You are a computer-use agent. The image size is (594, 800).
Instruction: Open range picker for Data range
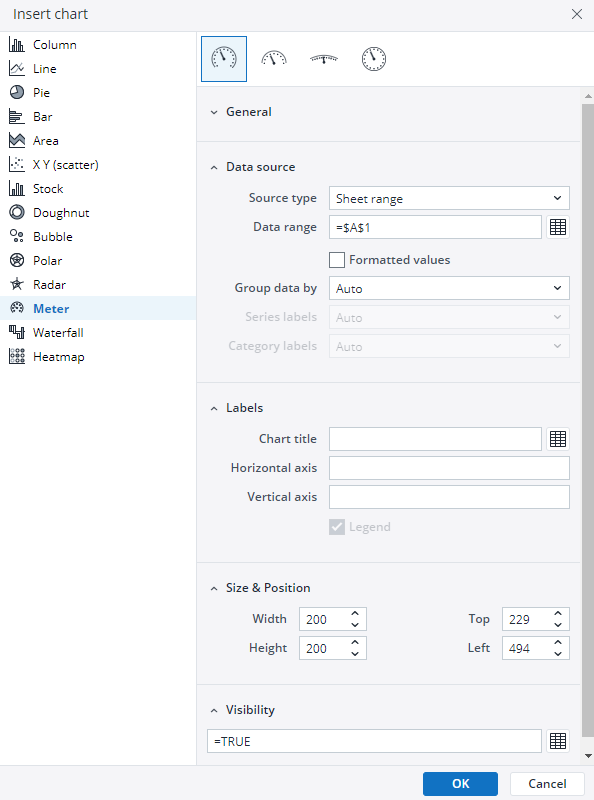tap(558, 227)
